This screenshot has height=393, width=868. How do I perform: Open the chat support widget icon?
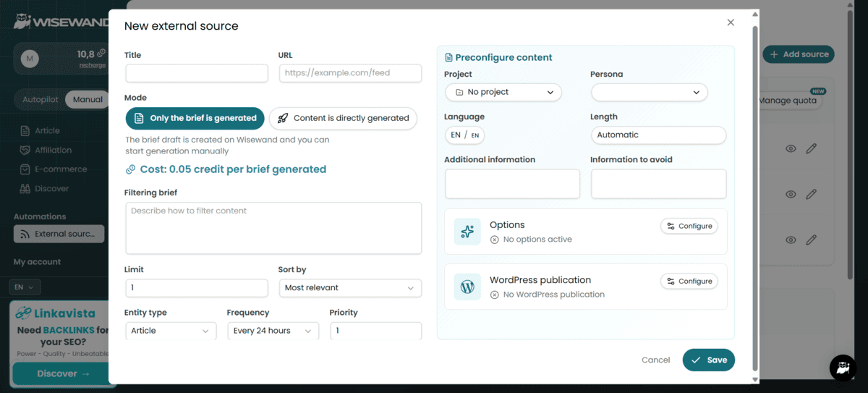[x=843, y=368]
